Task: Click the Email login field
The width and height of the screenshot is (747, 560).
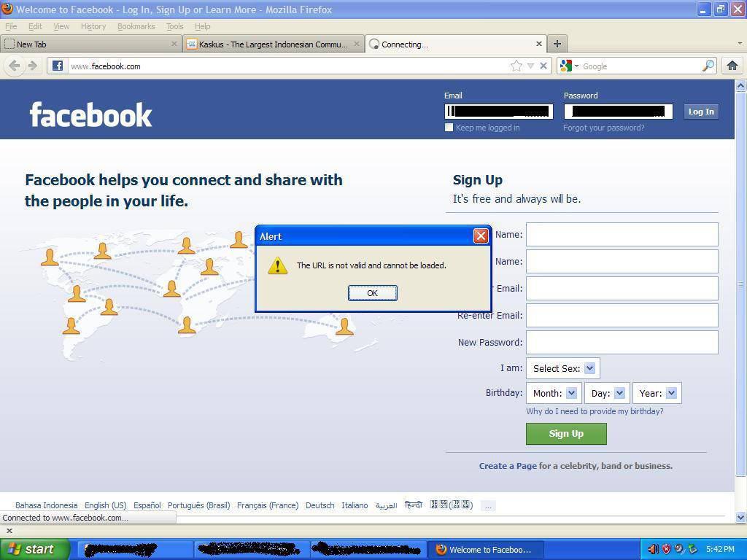Action: pyautogui.click(x=499, y=112)
